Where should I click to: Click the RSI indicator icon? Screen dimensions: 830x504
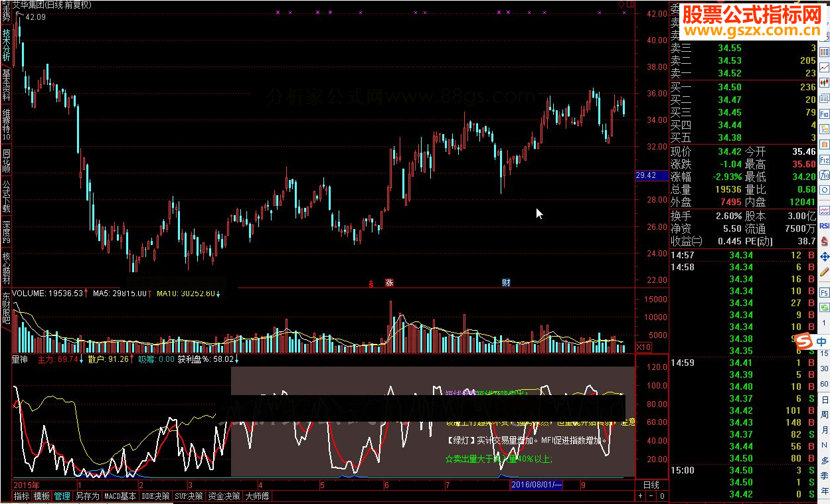click(825, 226)
